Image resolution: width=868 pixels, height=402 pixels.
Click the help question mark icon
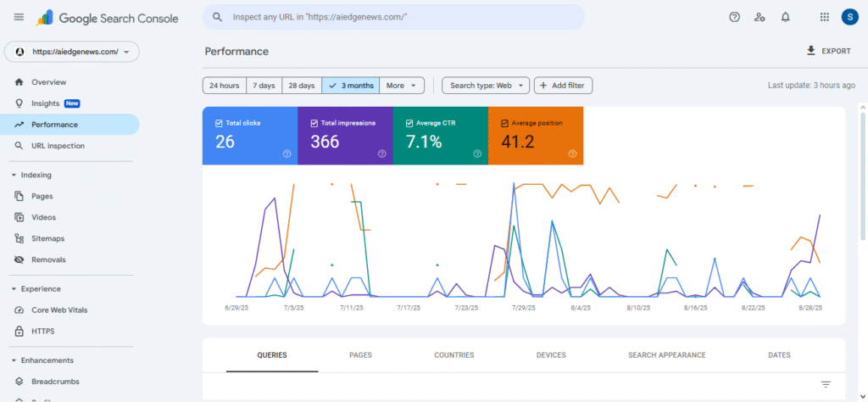pos(735,17)
